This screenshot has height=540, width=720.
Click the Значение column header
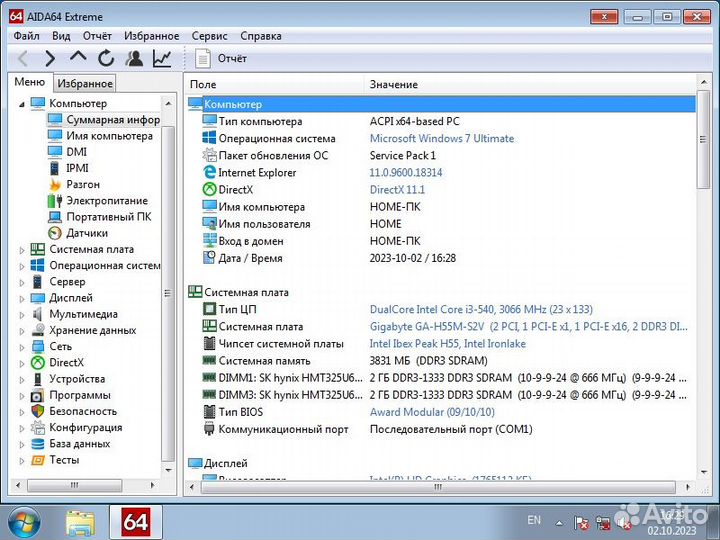pyautogui.click(x=531, y=84)
